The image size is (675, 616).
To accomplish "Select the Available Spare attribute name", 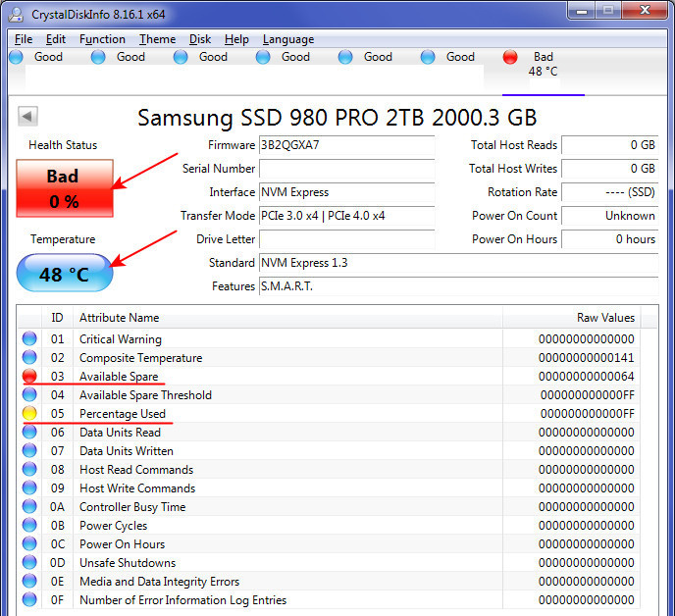I will tap(119, 377).
